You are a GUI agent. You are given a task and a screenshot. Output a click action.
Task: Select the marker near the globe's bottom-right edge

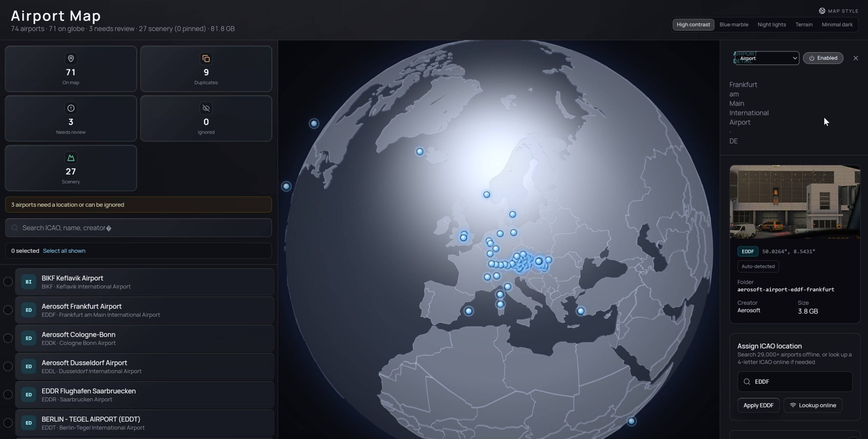[x=631, y=421]
